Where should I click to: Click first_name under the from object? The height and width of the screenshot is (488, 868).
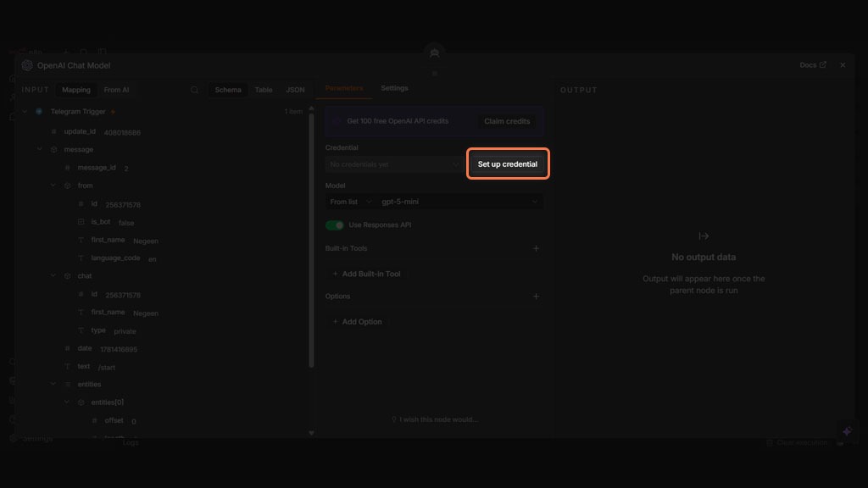pyautogui.click(x=108, y=240)
